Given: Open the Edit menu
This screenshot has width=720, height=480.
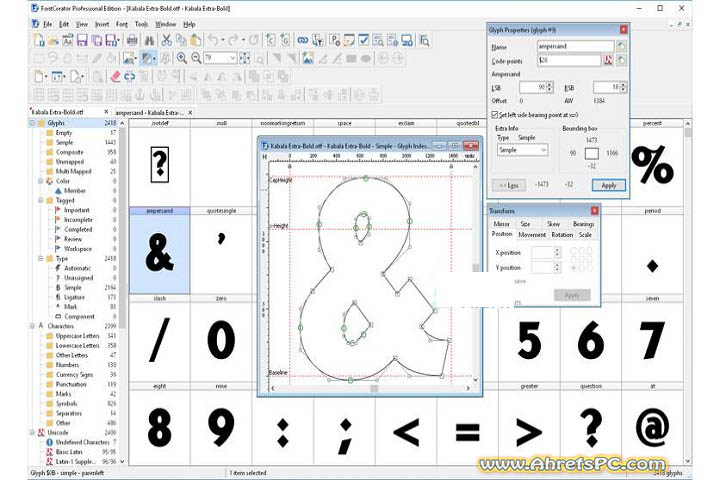Looking at the screenshot, I should coord(64,24).
